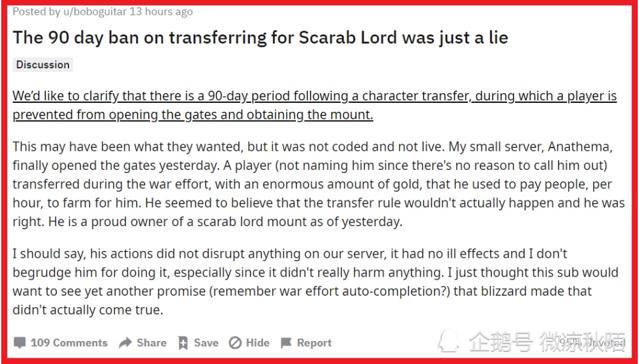Image resolution: width=639 pixels, height=364 pixels.
Task: Open the Scarab Lord post title
Action: [261, 38]
